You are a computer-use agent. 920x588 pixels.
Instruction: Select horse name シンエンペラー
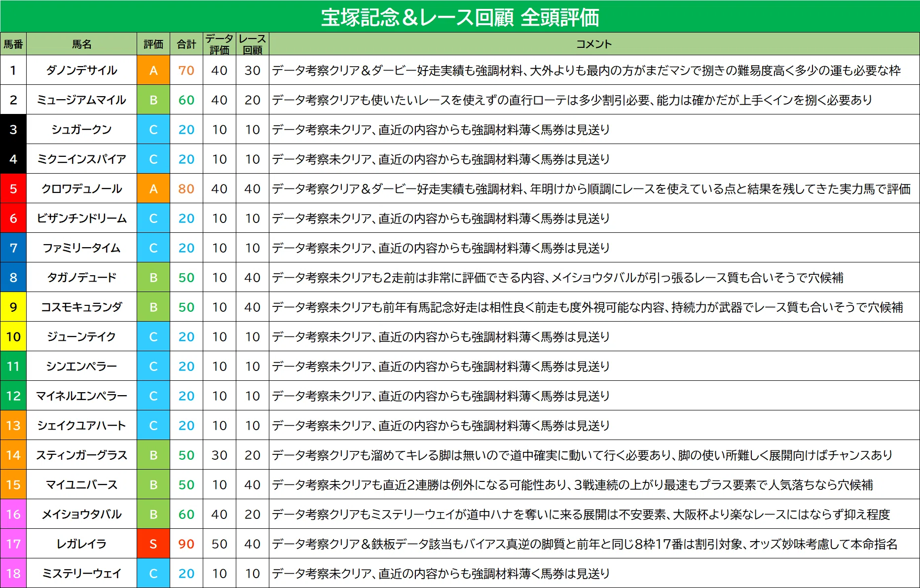pos(81,366)
